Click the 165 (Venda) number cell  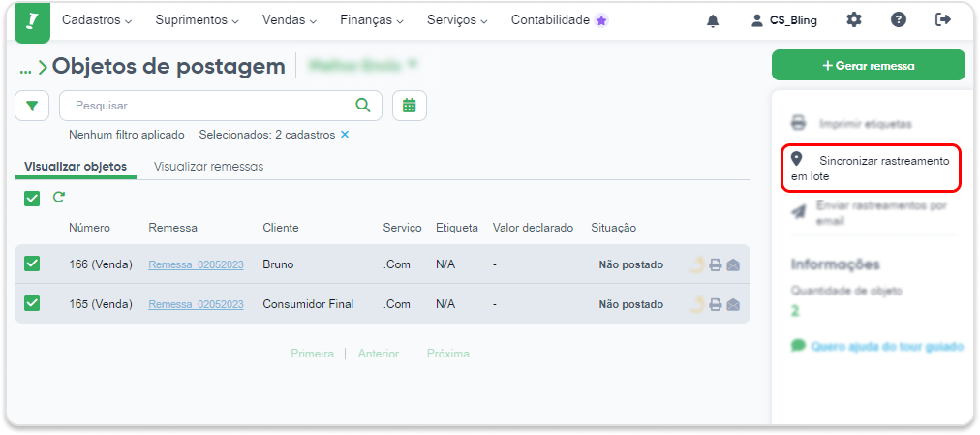(x=101, y=304)
